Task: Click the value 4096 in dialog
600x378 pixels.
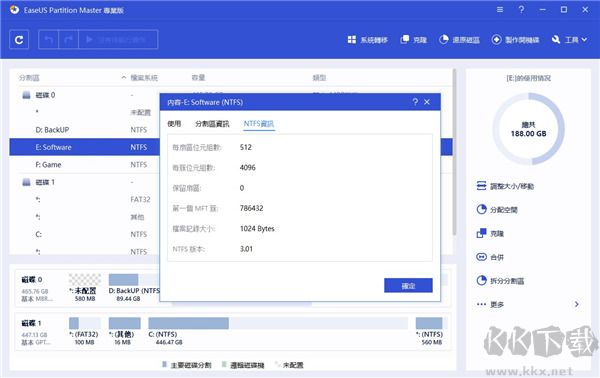Action: [x=248, y=167]
